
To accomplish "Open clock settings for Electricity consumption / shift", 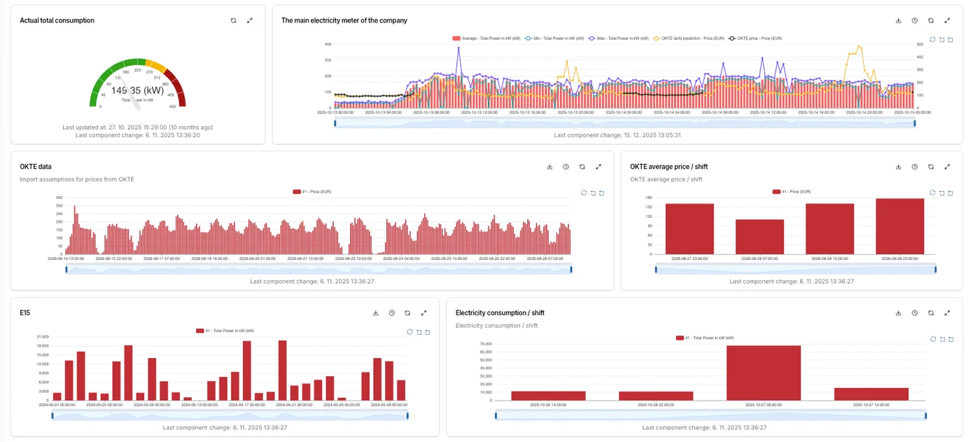I will [x=915, y=313].
